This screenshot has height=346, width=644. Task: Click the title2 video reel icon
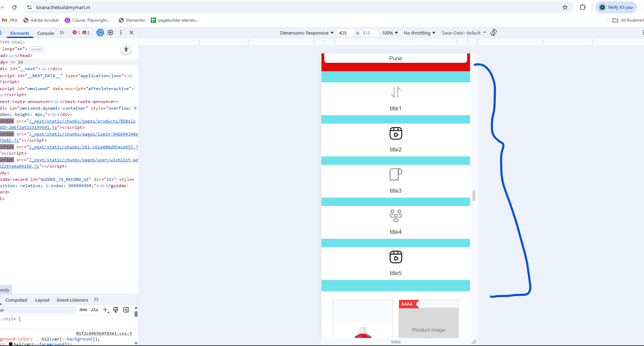[x=396, y=133]
